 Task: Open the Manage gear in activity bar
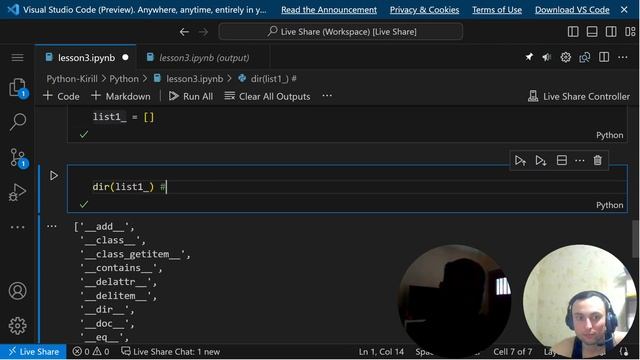point(17,326)
